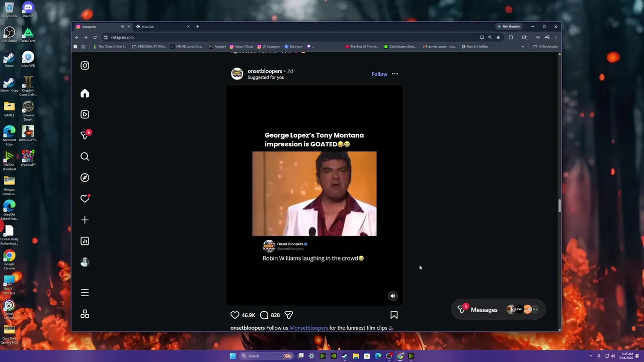Image resolution: width=644 pixels, height=362 pixels.
Task: Open the Restream bookmark
Action: [294, 46]
